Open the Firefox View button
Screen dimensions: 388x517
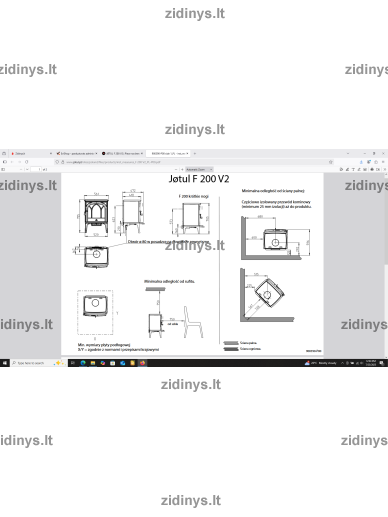point(4,153)
